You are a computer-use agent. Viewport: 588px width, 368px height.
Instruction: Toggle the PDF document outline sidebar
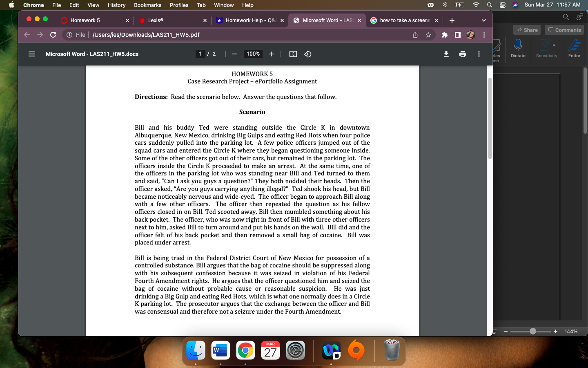[31, 54]
